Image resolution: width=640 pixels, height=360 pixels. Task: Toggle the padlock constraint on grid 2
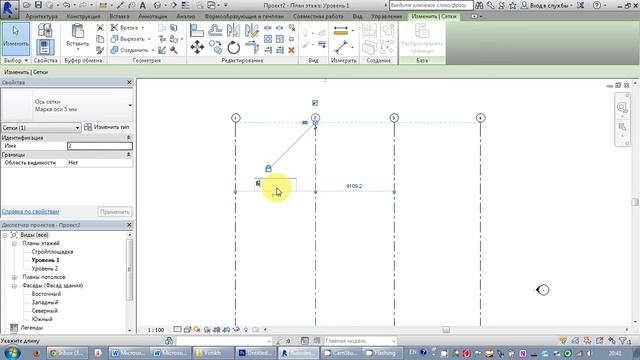[268, 168]
